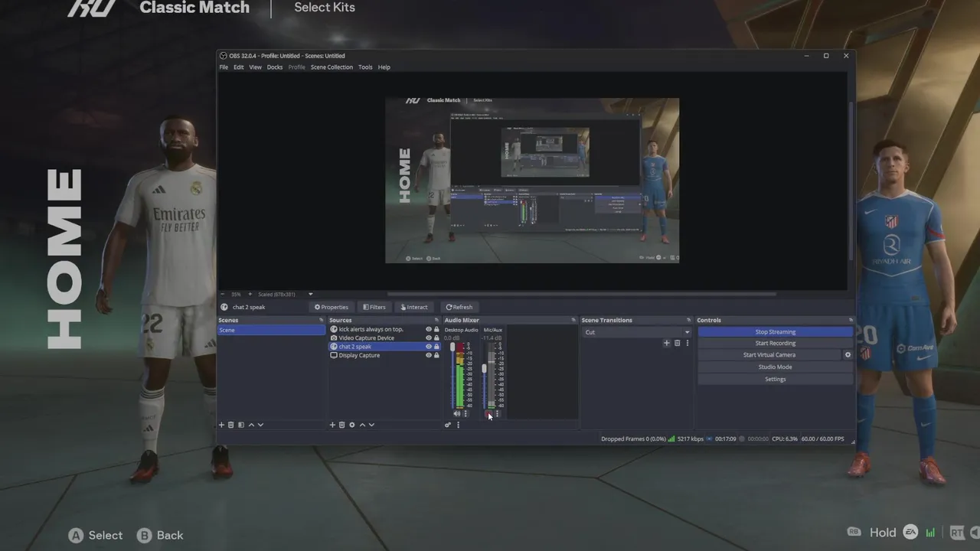Open the Tools menu

click(365, 67)
